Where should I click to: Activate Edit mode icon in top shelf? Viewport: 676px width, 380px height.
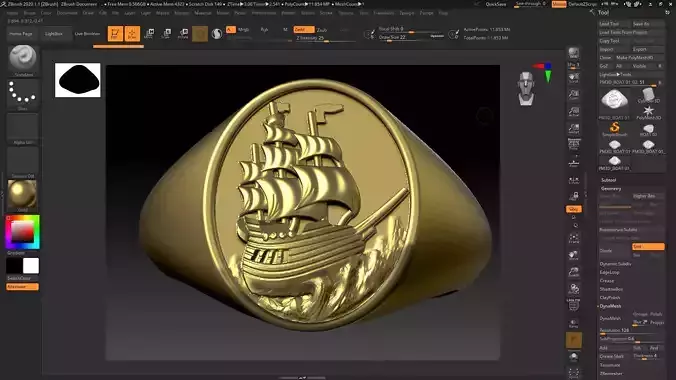pos(115,34)
